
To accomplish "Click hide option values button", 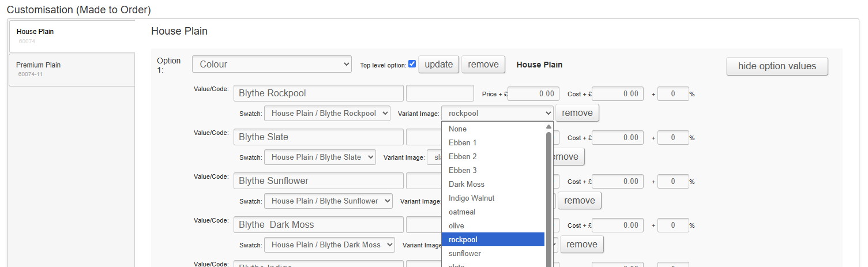I will coord(776,66).
